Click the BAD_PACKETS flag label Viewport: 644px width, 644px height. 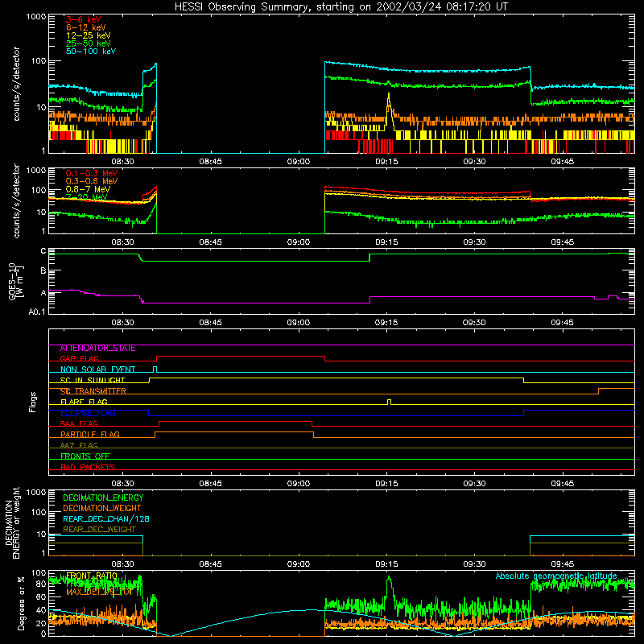88,467
